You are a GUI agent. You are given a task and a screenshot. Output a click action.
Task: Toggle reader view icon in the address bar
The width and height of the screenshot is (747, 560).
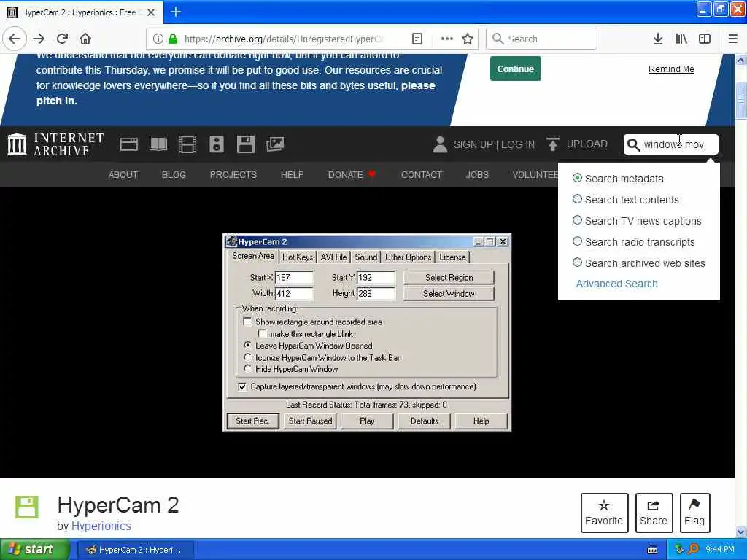pyautogui.click(x=417, y=39)
